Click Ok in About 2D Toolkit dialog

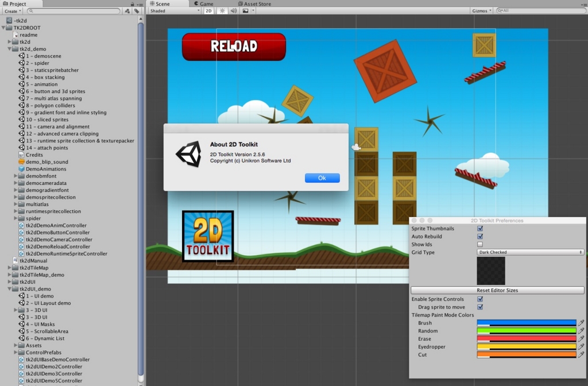pyautogui.click(x=322, y=178)
